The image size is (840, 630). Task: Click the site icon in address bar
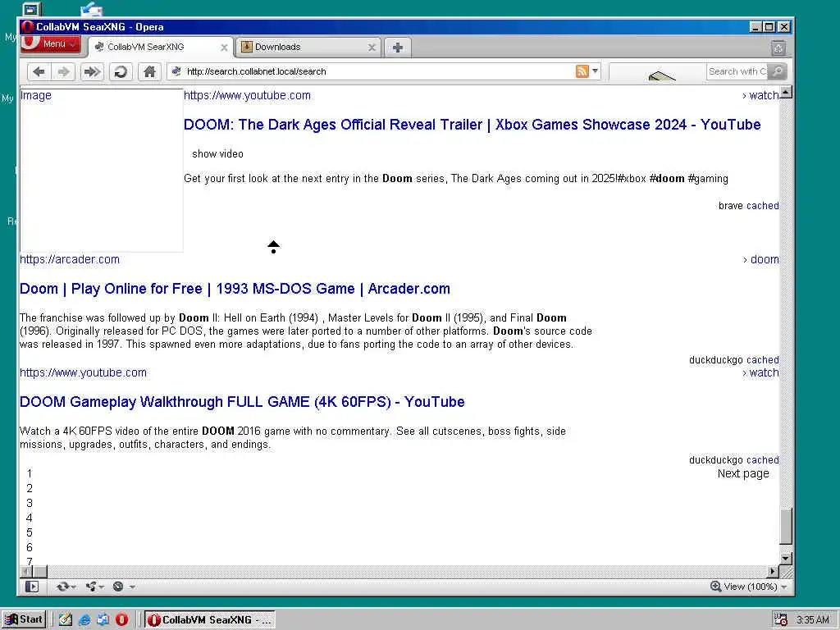pyautogui.click(x=176, y=71)
